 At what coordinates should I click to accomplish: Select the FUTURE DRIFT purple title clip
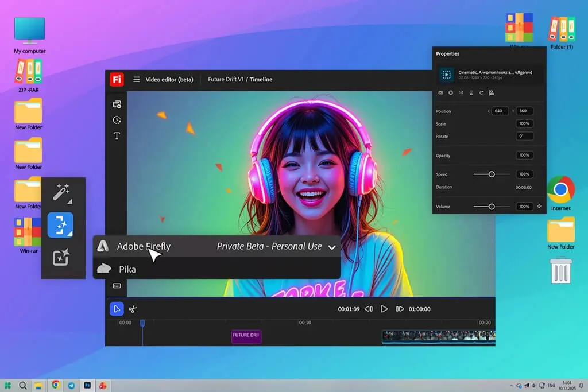(246, 336)
